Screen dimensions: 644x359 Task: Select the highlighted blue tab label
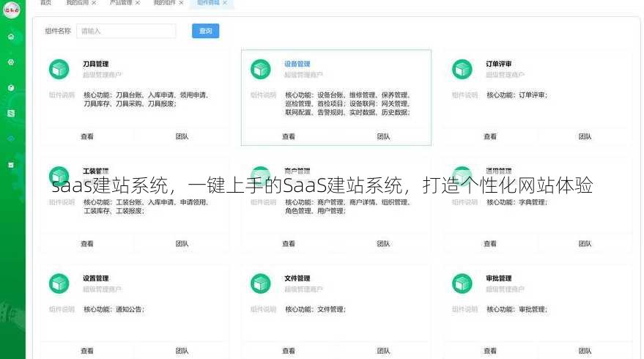208,3
